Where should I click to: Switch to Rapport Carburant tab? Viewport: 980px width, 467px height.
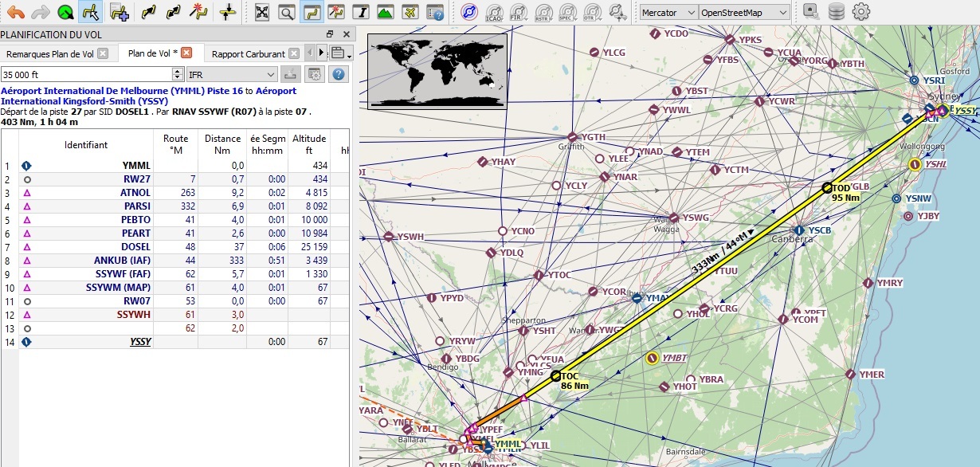[x=248, y=53]
